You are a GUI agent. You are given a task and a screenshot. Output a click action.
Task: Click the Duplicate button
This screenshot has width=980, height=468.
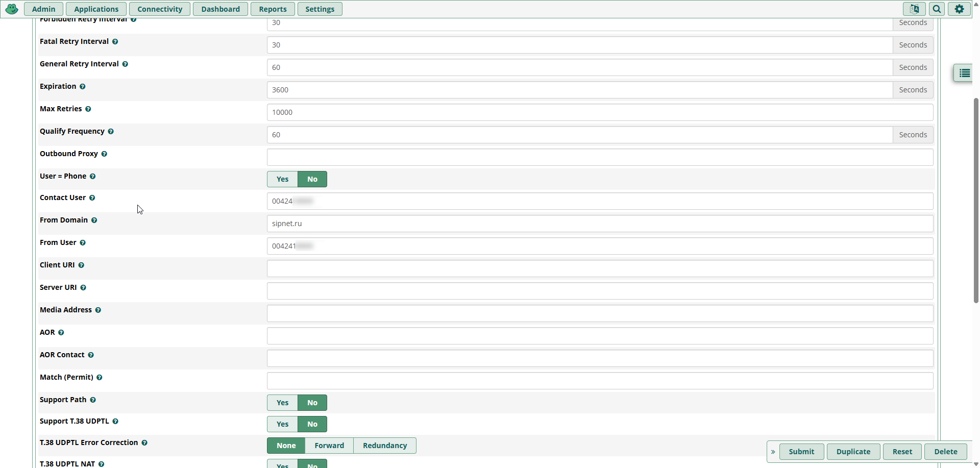coord(853,452)
